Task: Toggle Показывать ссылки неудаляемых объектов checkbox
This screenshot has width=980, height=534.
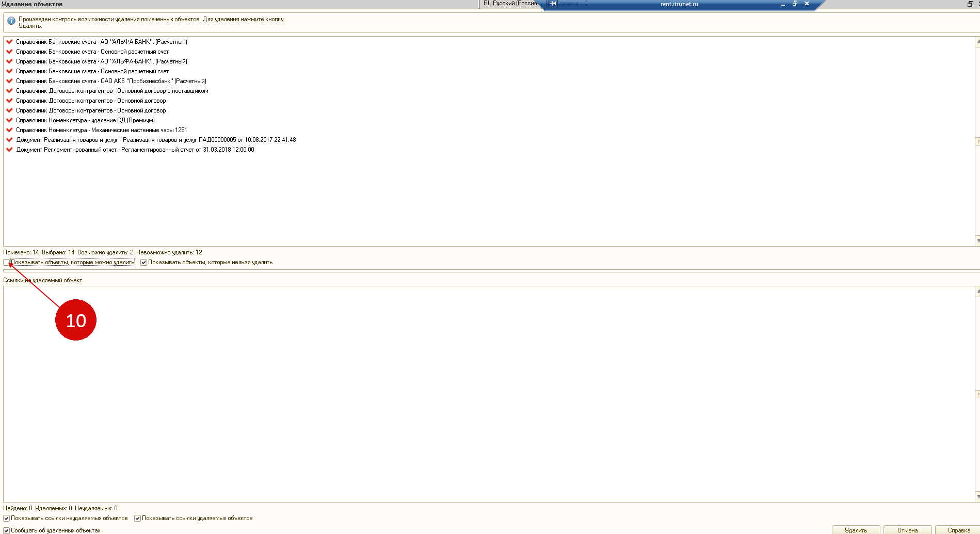Action: [x=7, y=519]
